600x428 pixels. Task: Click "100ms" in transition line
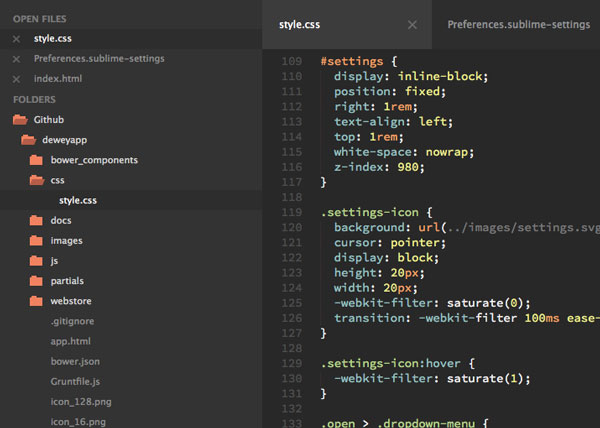542,318
